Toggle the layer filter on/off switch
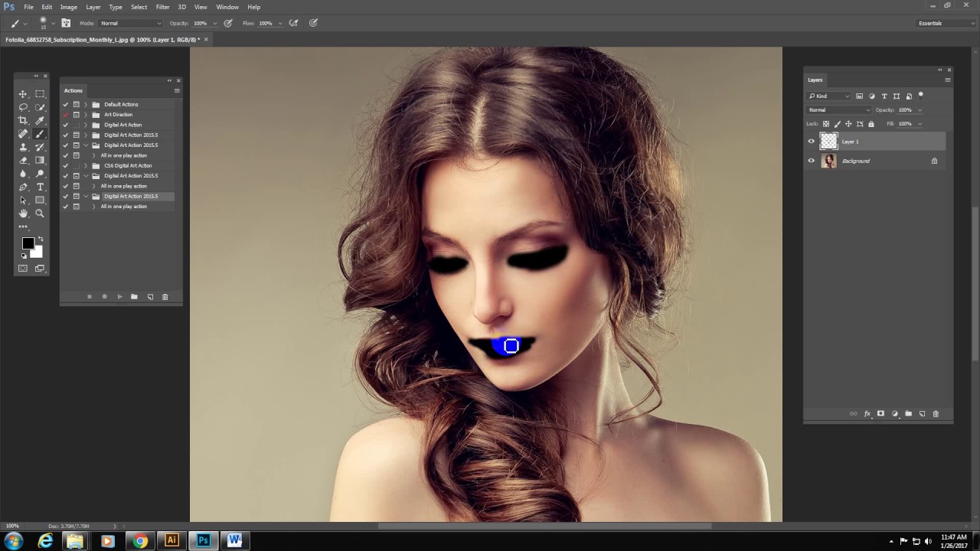 (921, 96)
